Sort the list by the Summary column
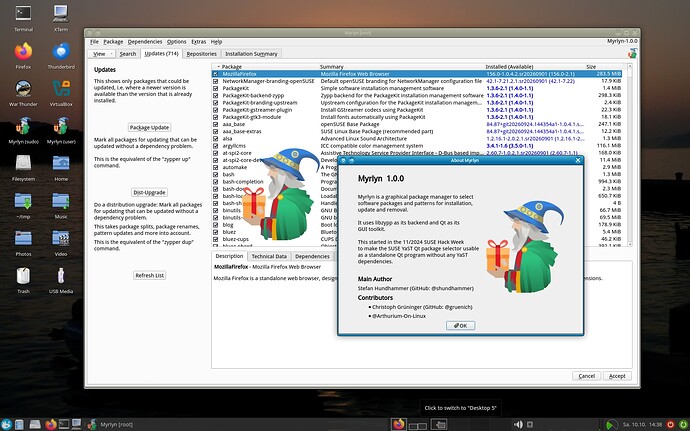The width and height of the screenshot is (690, 431). (401, 67)
